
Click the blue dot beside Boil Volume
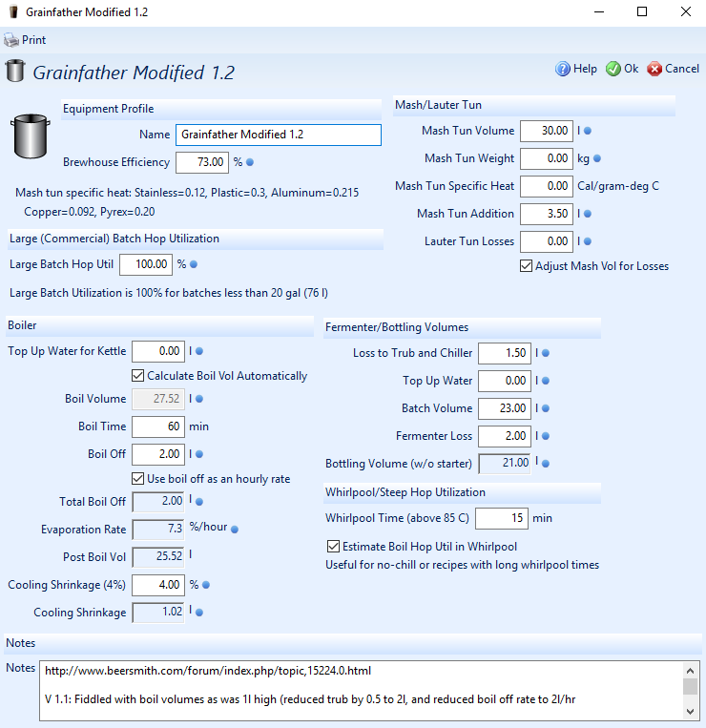[x=199, y=399]
